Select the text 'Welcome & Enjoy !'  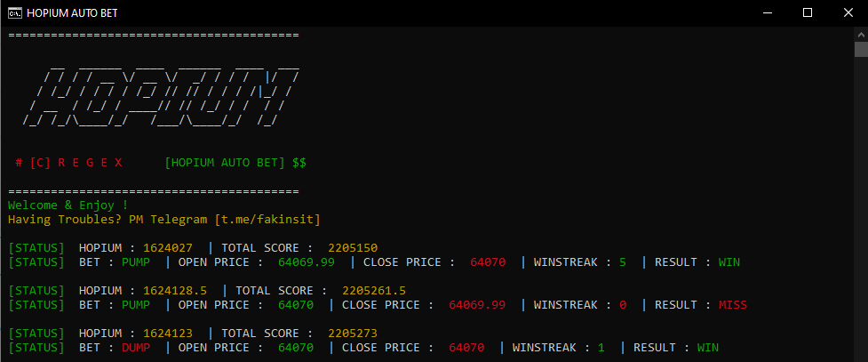68,205
